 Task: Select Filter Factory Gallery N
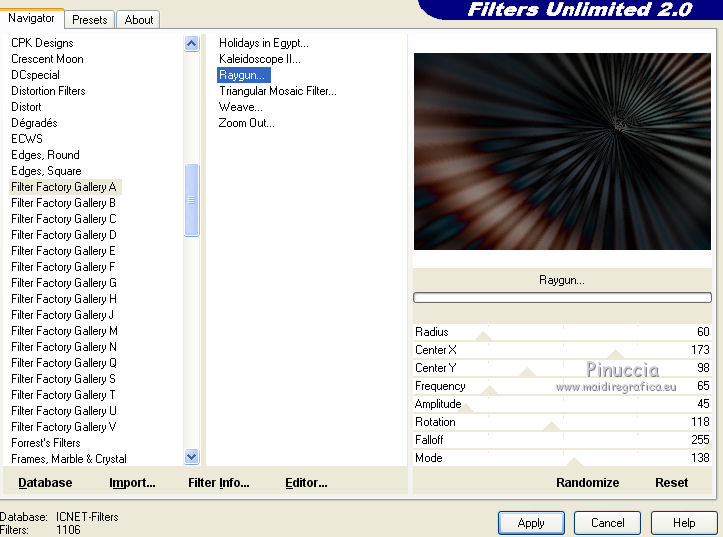64,347
